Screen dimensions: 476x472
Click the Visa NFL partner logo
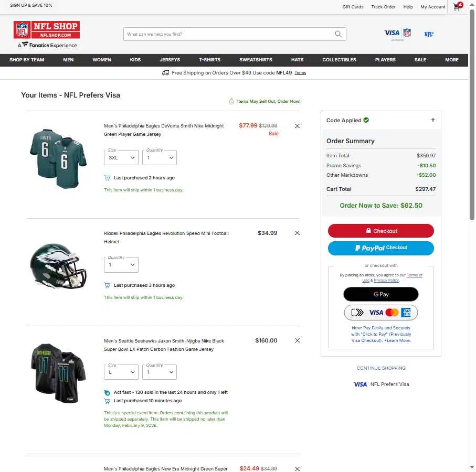pyautogui.click(x=398, y=34)
